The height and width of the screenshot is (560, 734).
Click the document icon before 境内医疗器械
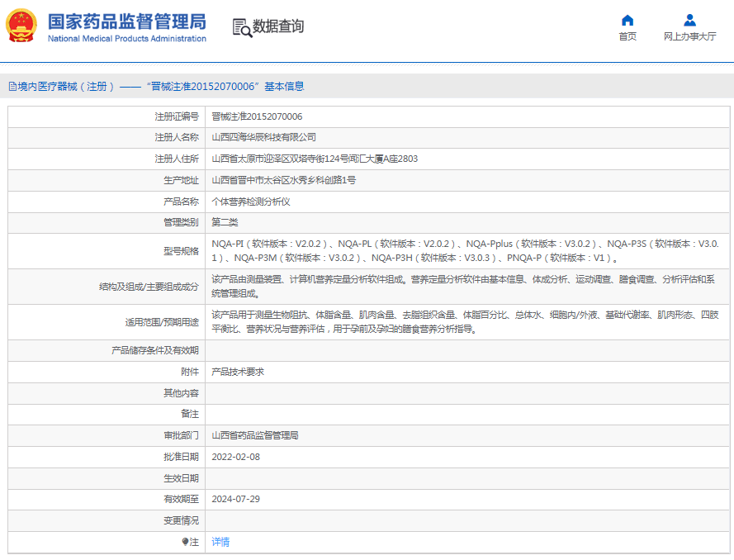[12, 87]
